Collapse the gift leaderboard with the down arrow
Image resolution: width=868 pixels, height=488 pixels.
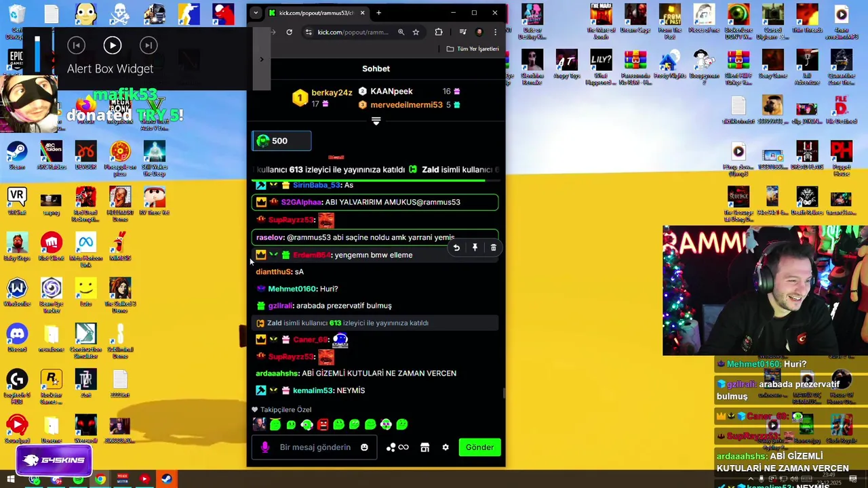376,121
